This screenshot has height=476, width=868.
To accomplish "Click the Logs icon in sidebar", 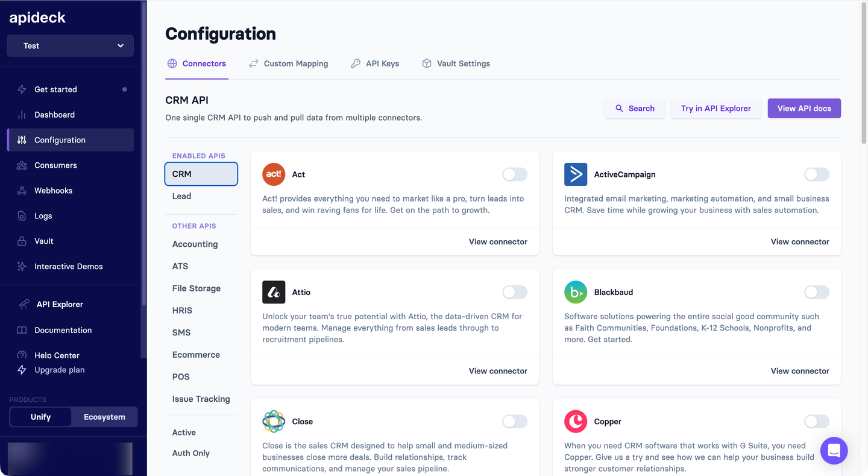I will 22,216.
